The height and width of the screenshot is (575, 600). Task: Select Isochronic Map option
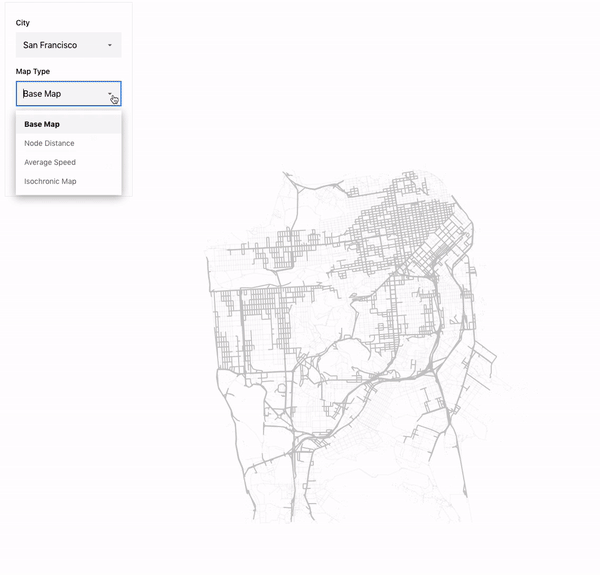pos(68,181)
